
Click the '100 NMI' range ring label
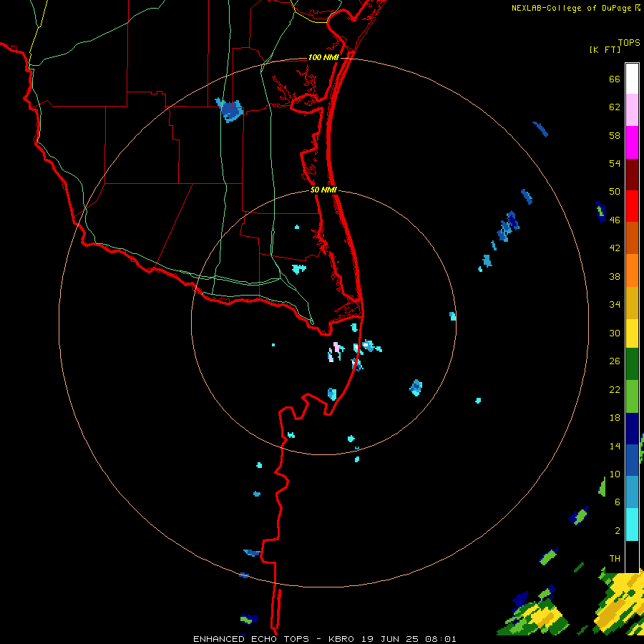tap(323, 57)
